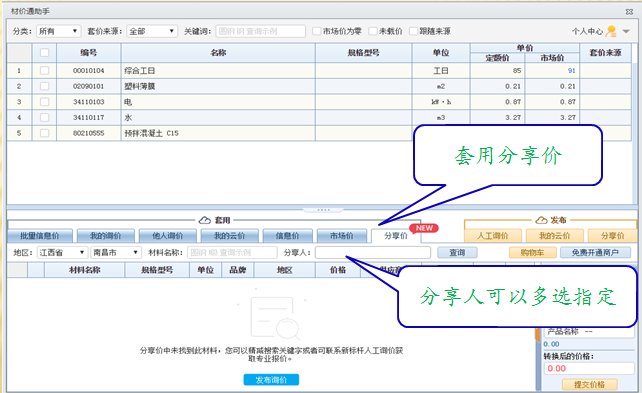The width and height of the screenshot is (642, 393).
Task: Select the cell 80210555
Action: pyautogui.click(x=88, y=133)
